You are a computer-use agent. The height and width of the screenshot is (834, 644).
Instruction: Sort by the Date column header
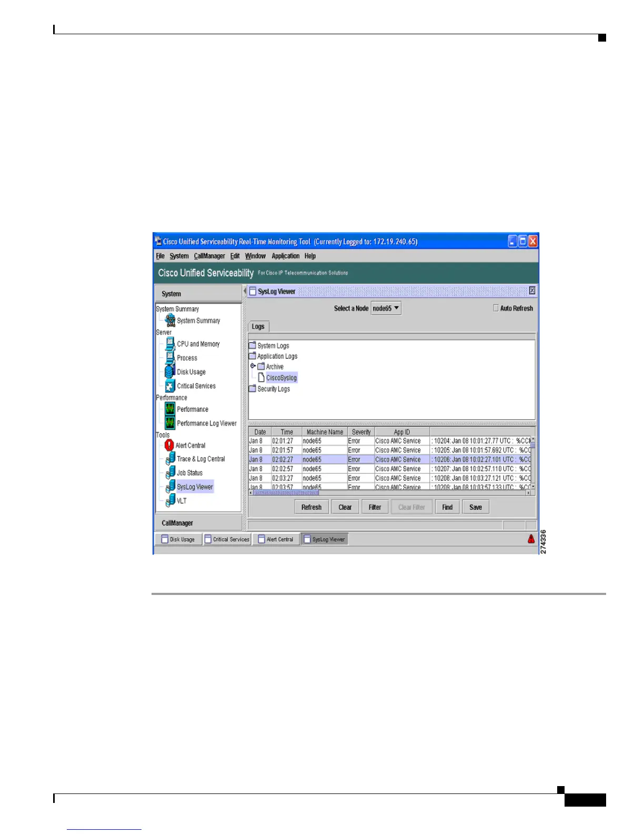[x=260, y=432]
